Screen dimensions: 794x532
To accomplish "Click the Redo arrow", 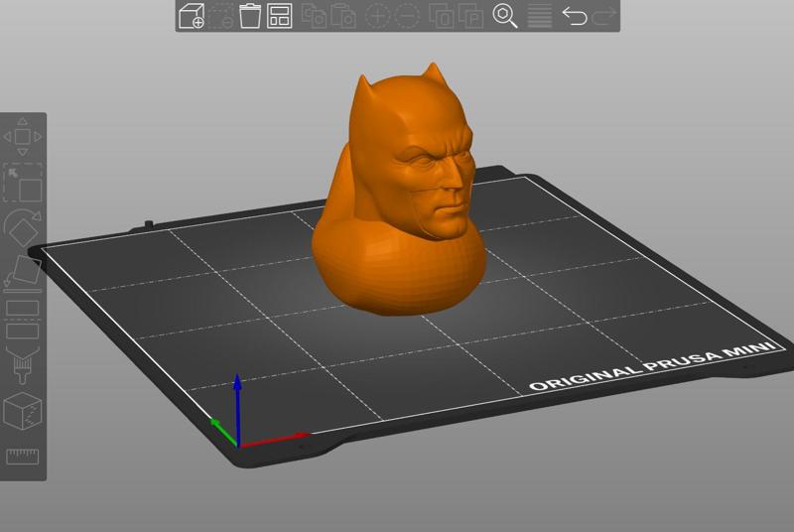I will pos(604,16).
